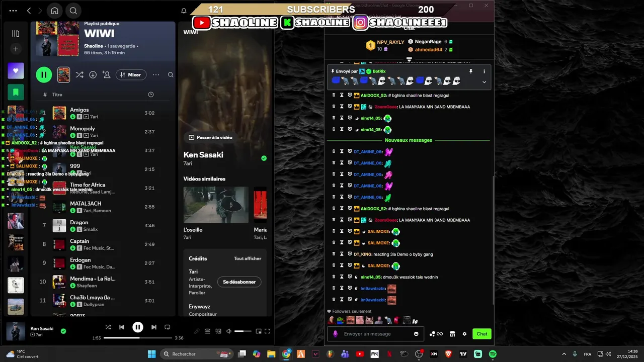Viewport: 644px width, 362px height.
Task: Seek on the song progress bar
Action: tap(138, 338)
